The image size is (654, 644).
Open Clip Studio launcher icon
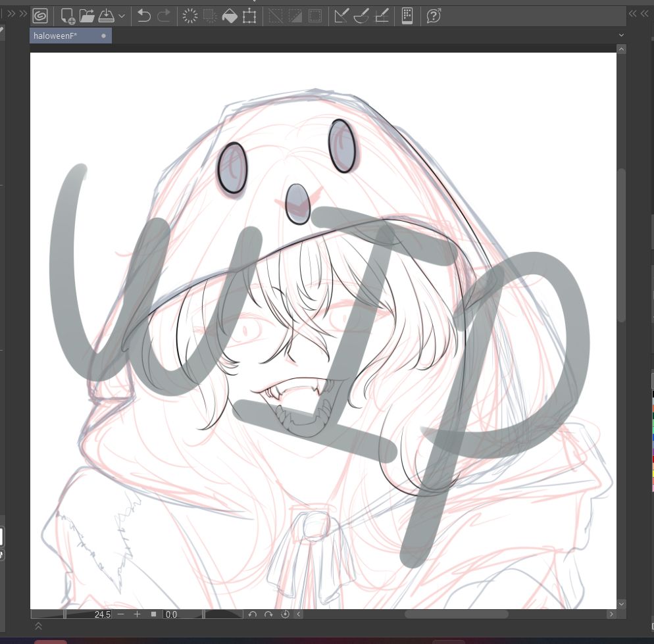tap(40, 16)
